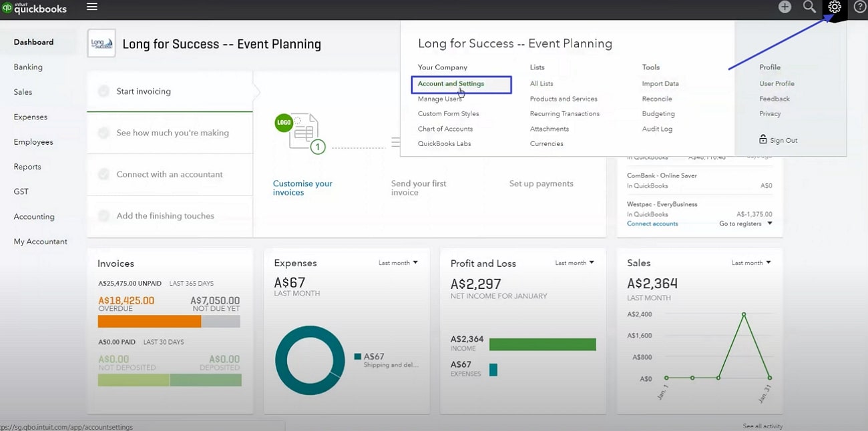Screen dimensions: 868x431
Task: Click the orange overdue invoices bar
Action: pos(149,322)
